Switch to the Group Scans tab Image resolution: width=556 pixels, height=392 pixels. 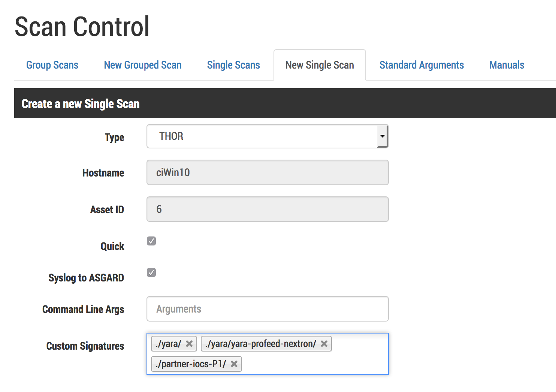pos(52,65)
